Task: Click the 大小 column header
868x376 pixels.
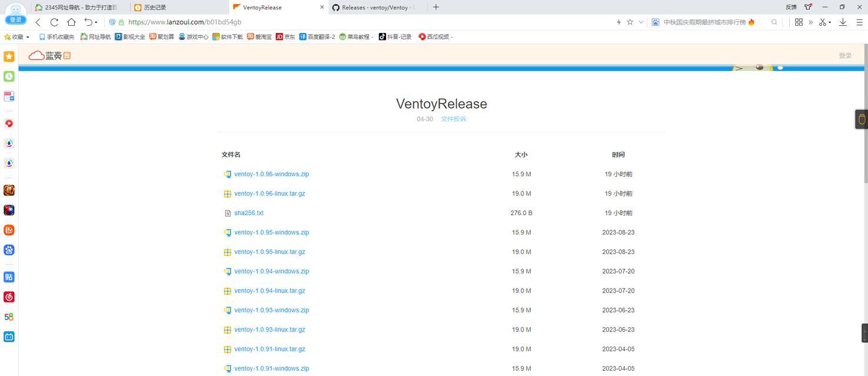Action: [521, 155]
